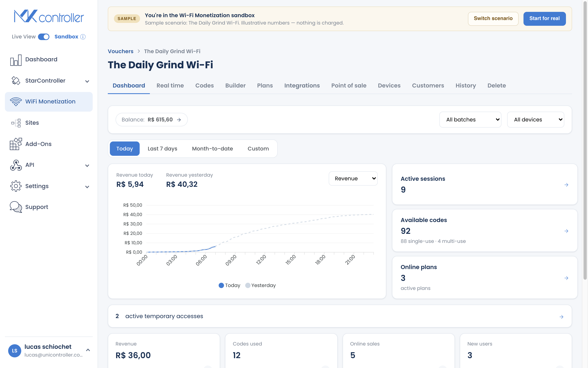Click the StarController satellite icon

[x=16, y=81]
